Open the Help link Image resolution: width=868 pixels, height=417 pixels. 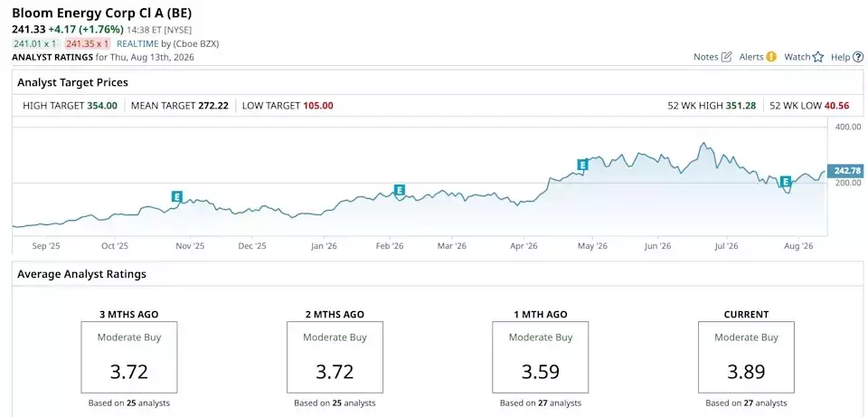click(840, 57)
